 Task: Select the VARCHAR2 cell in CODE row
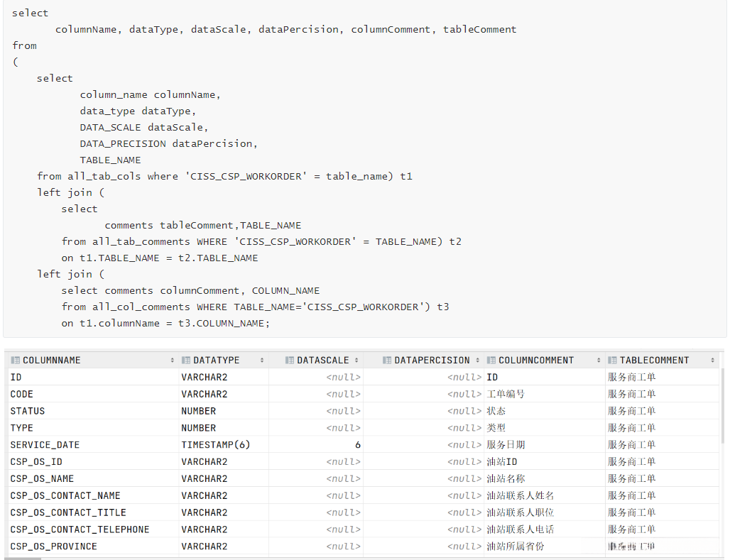(x=224, y=395)
